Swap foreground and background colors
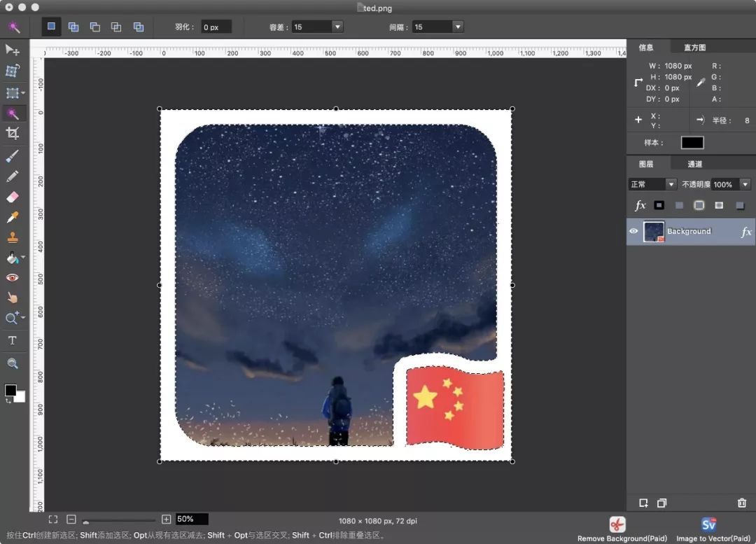Image resolution: width=756 pixels, height=544 pixels. pyautogui.click(x=8, y=400)
